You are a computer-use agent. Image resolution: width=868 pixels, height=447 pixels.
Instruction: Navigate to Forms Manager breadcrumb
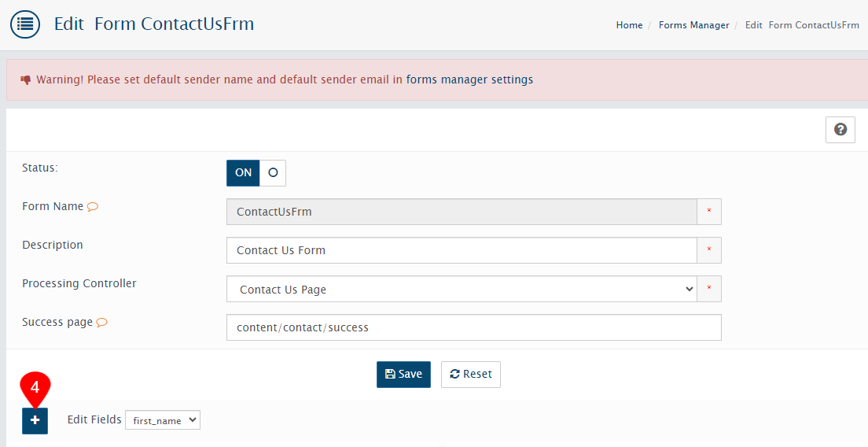693,25
